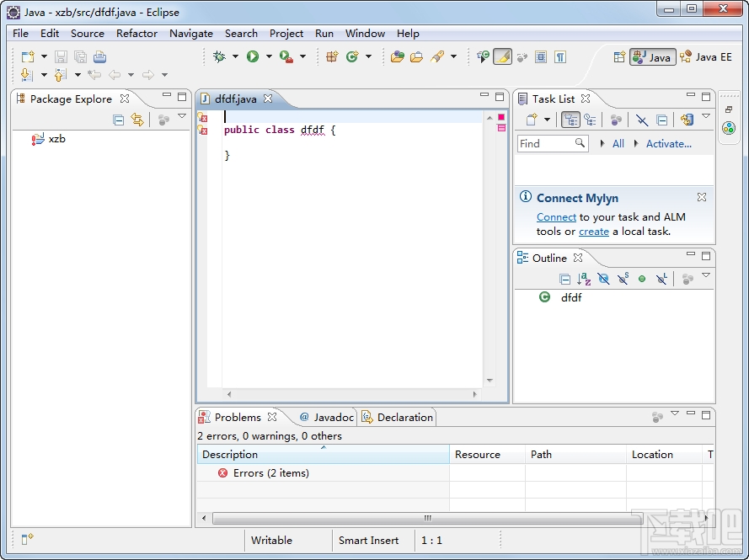The image size is (749, 560).
Task: Click the Find field in Task List
Action: tap(546, 144)
